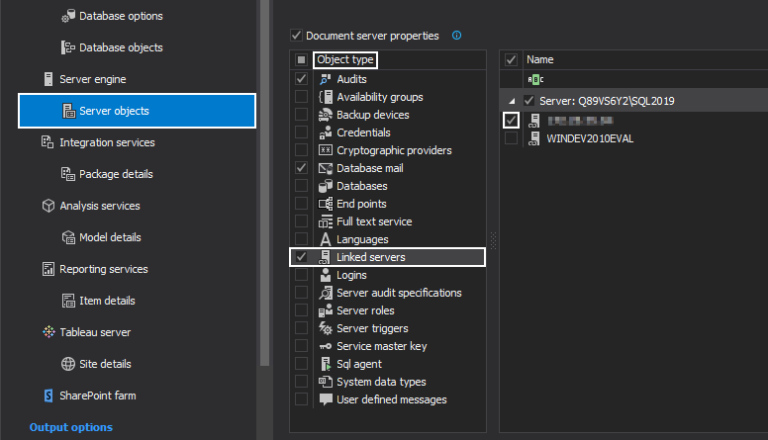Select the Linked servers object type

pos(371,257)
